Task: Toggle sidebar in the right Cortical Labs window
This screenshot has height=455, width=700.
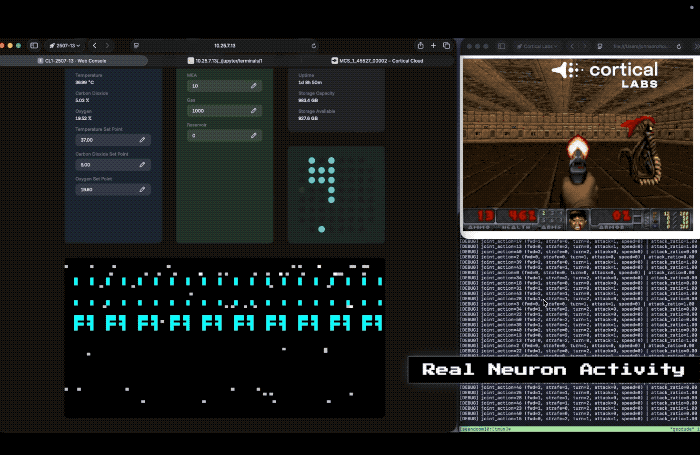Action: click(501, 46)
